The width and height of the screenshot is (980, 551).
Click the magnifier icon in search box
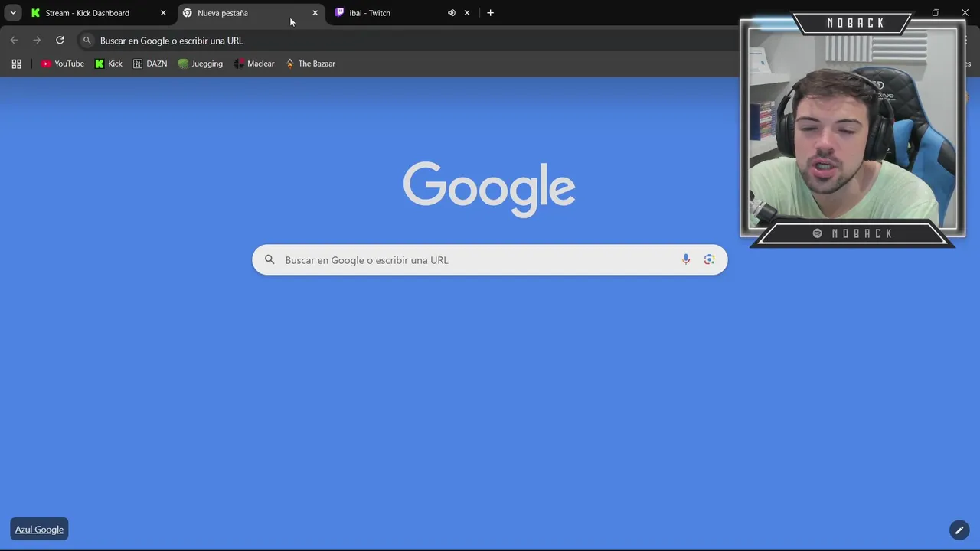point(269,260)
